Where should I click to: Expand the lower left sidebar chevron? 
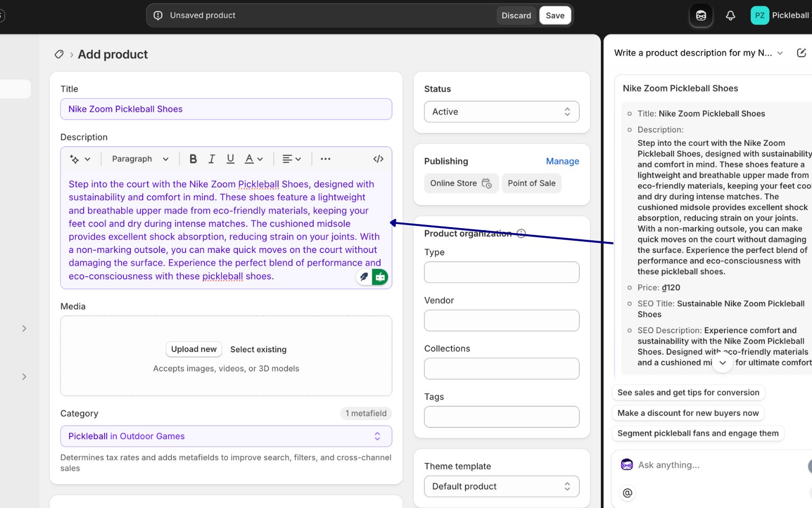(24, 377)
